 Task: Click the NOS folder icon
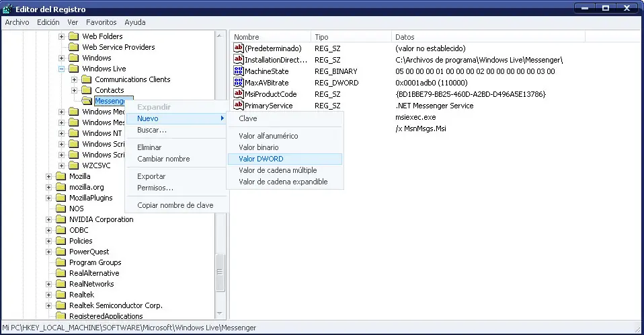coord(61,209)
